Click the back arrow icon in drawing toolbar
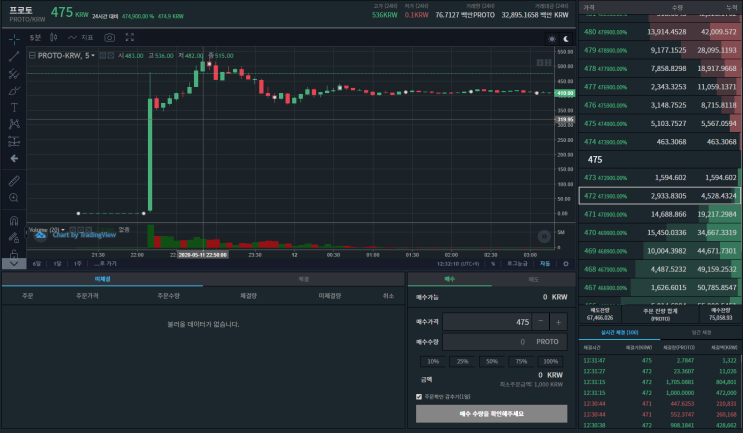This screenshot has height=433, width=743. click(14, 158)
